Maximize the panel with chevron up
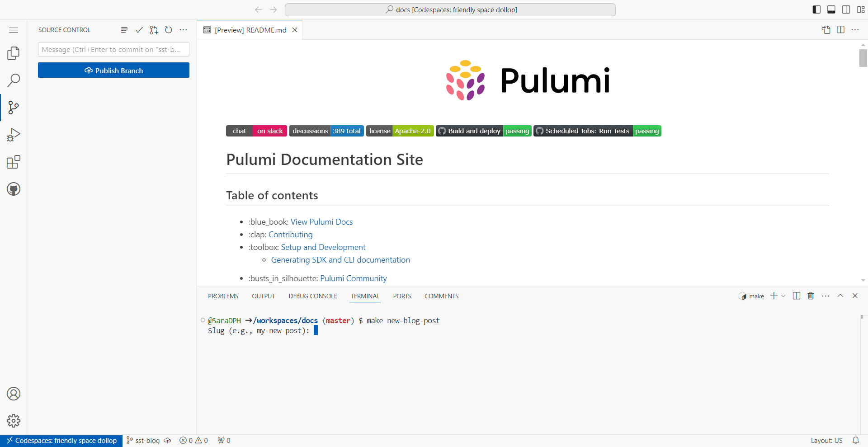This screenshot has height=447, width=868. pos(840,296)
